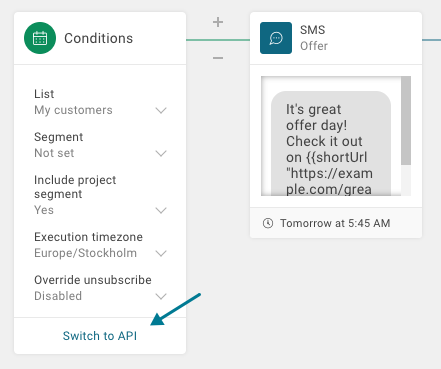Click the Yes value under project segment
Viewport: 441px width, 369px height.
tap(44, 210)
